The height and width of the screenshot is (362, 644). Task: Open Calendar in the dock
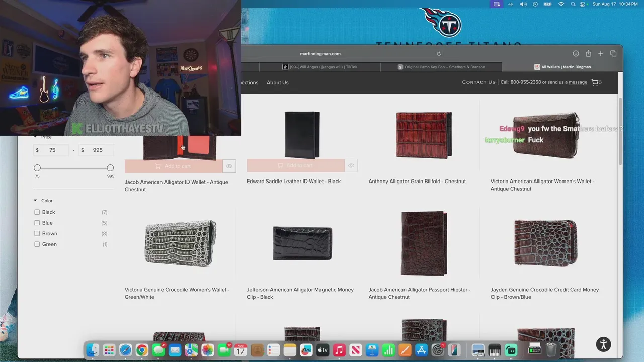(240, 350)
